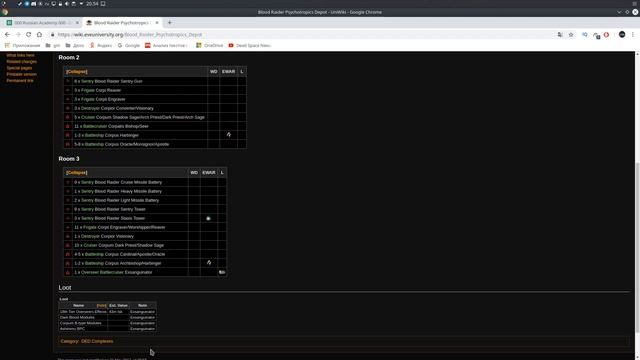Collapse the Room 3 table
This screenshot has width=640, height=360.
(x=76, y=173)
